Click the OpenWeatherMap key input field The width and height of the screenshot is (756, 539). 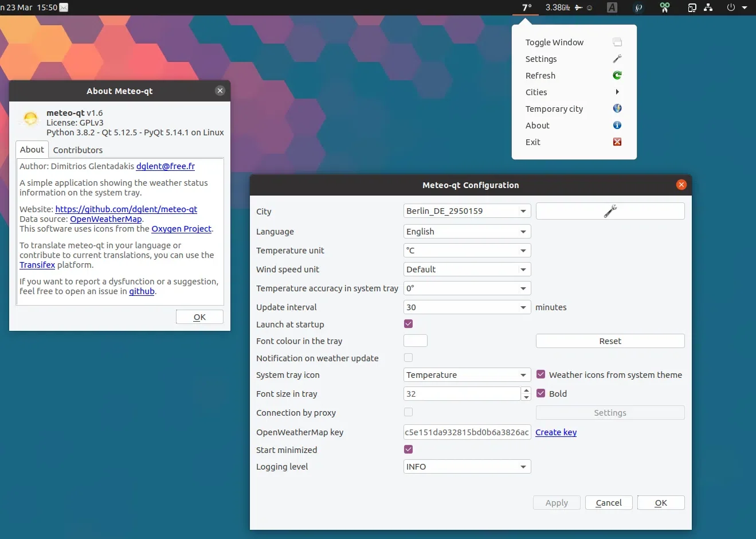coord(467,432)
